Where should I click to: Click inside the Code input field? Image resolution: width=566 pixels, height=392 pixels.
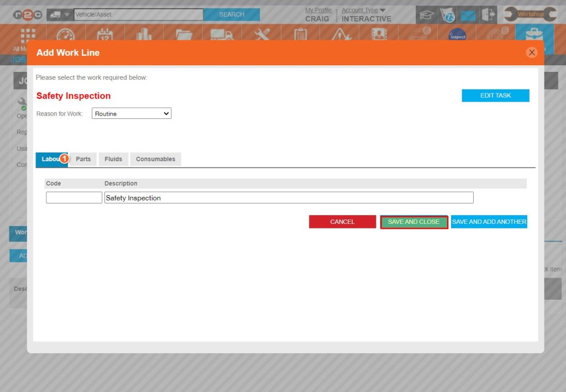coord(74,197)
